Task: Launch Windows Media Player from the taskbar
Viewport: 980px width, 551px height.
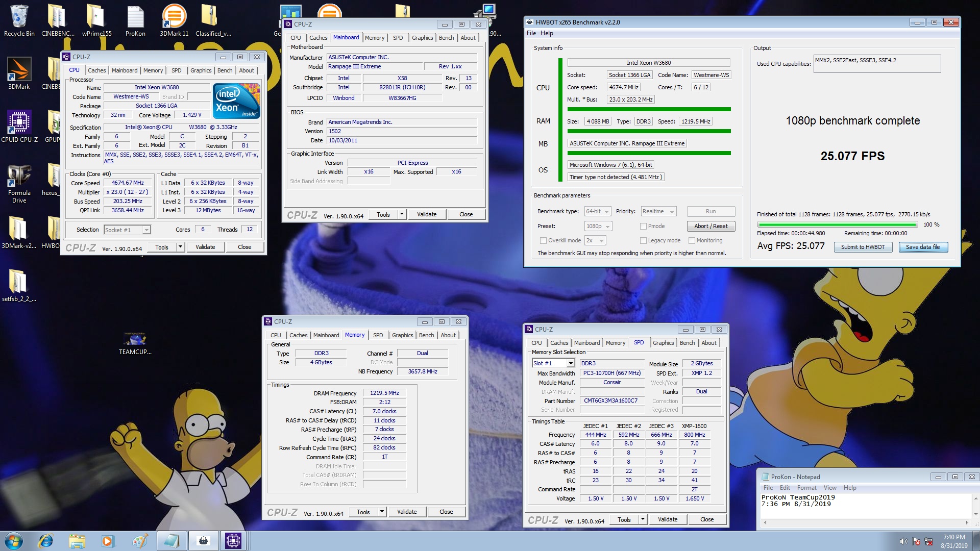Action: (108, 541)
